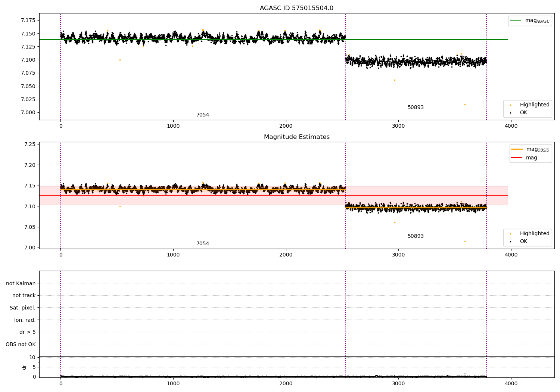560x392 pixels.
Task: Click the '2000' x-axis tick under the bottom plot
Action: (286, 383)
